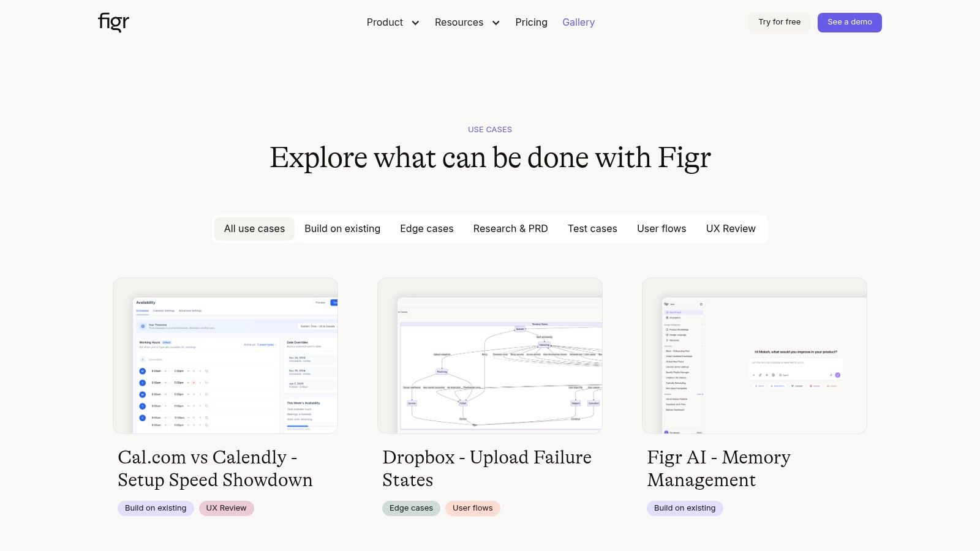Expand the Resources dropdown chevron
This screenshot has width=980, height=551.
point(496,23)
